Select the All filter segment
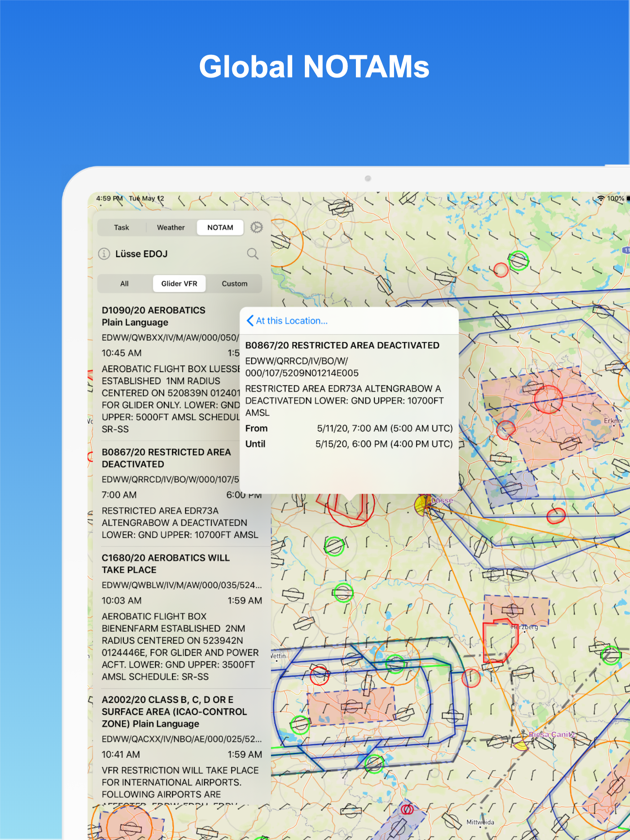The height and width of the screenshot is (840, 630). tap(124, 284)
